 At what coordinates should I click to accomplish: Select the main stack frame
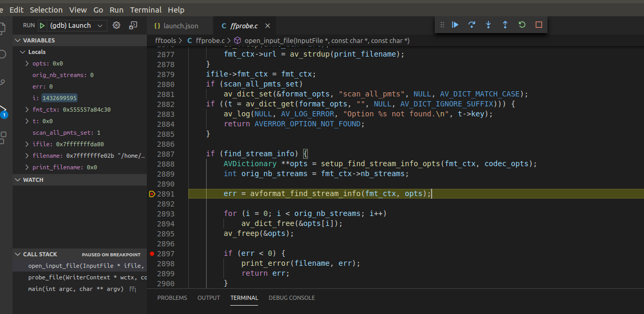[x=80, y=289]
